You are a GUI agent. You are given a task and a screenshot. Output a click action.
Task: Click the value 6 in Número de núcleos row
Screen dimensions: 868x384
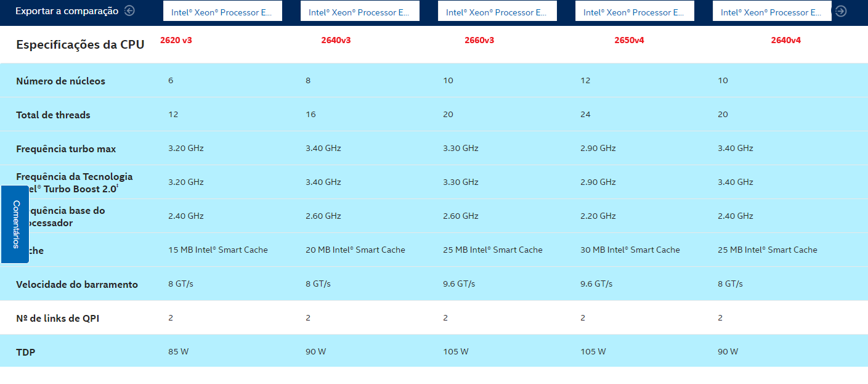pos(171,80)
